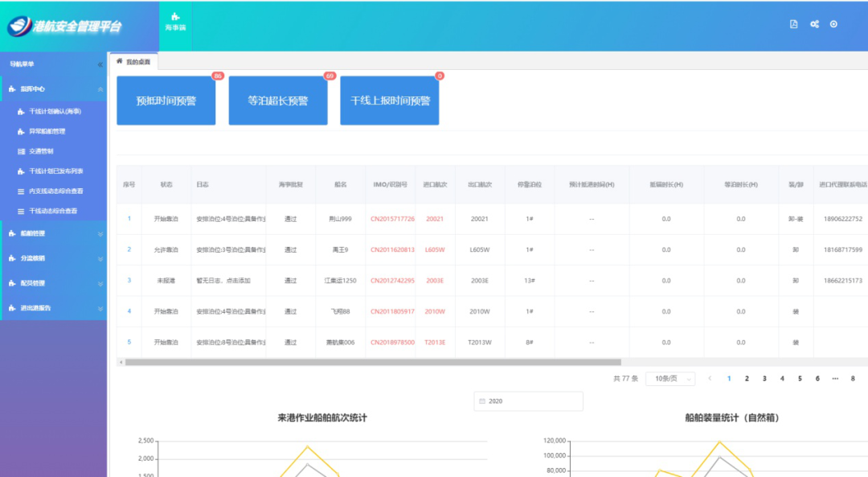
Task: Go to page 5 in pagination
Action: coord(800,378)
